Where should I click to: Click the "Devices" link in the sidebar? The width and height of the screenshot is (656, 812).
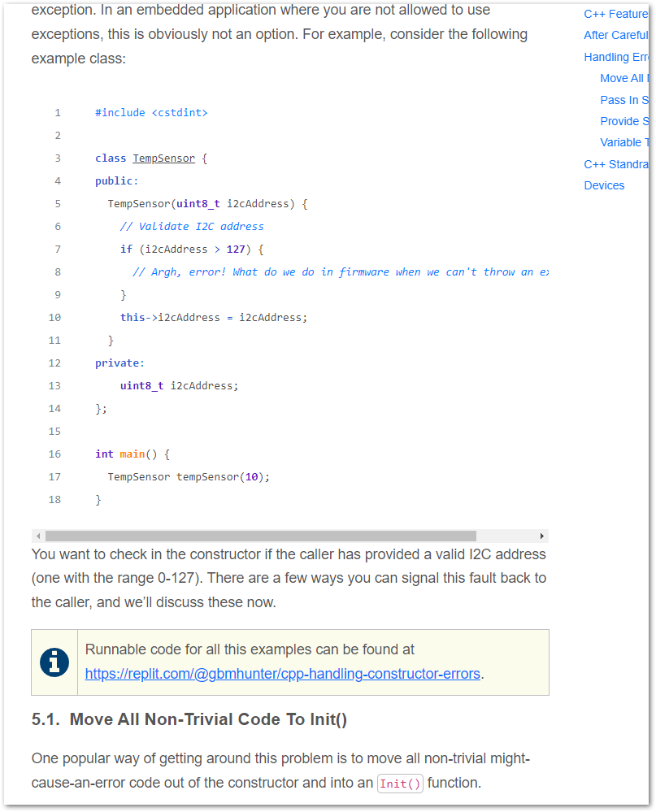click(604, 185)
